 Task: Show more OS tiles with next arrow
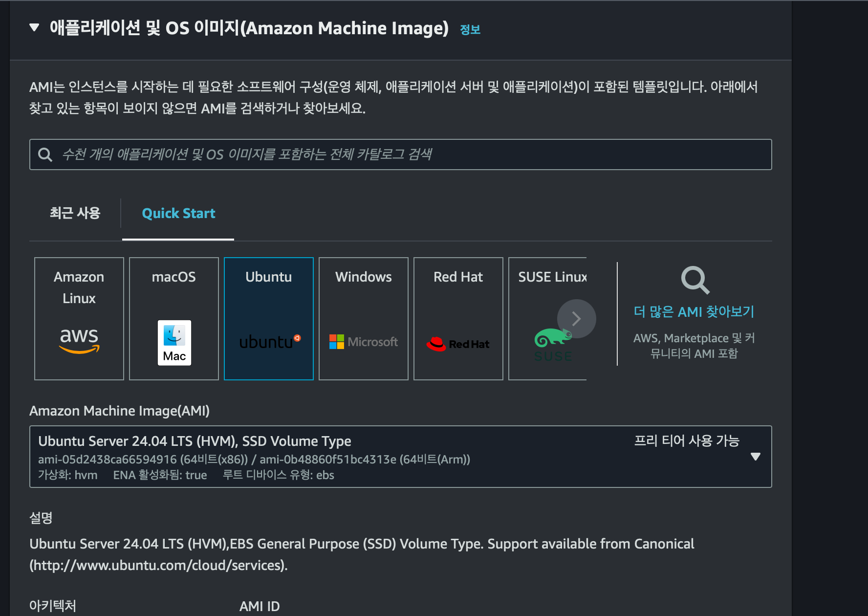click(577, 319)
